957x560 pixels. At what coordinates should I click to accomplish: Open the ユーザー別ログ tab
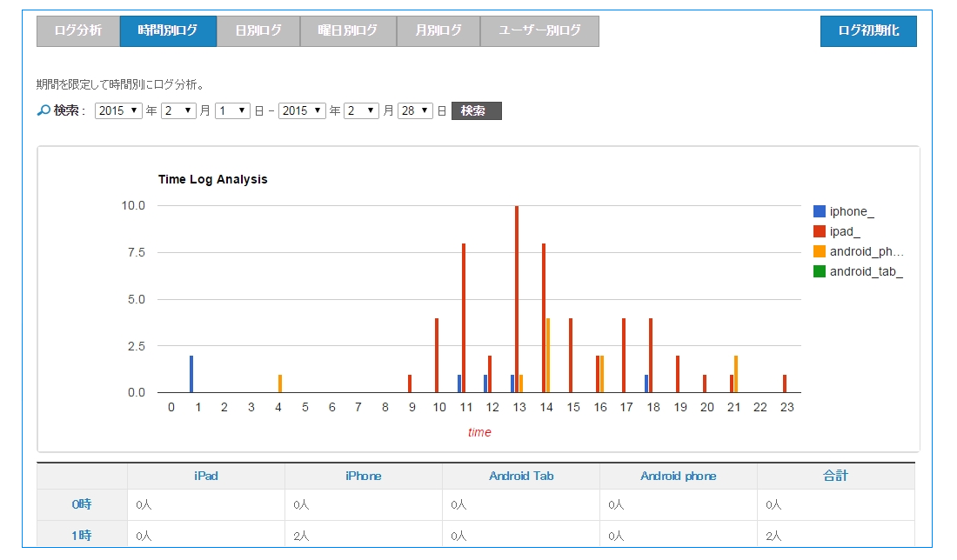pyautogui.click(x=539, y=30)
